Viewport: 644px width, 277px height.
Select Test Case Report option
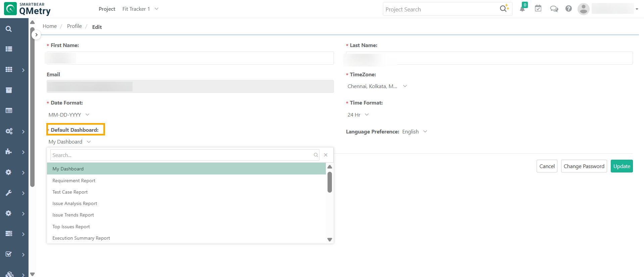tap(186, 192)
